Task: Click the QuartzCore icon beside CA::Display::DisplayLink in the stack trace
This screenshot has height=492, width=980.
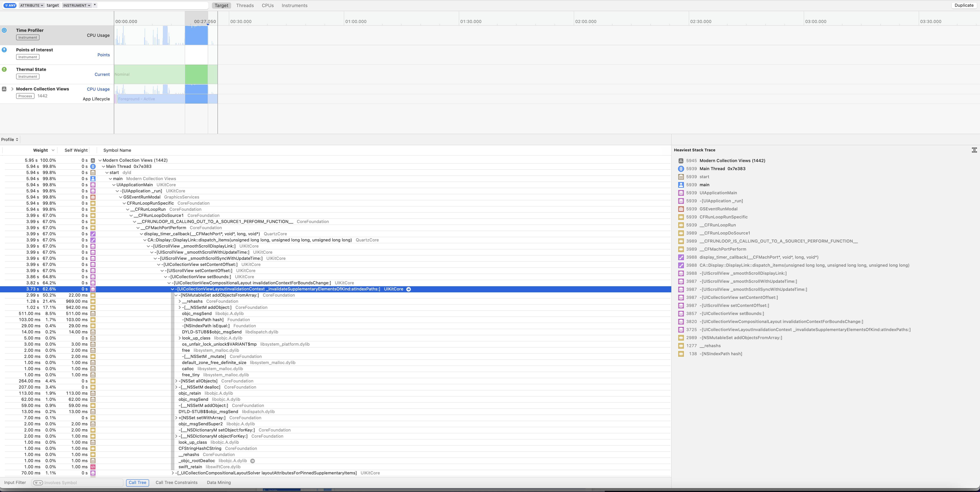Action: click(x=681, y=265)
